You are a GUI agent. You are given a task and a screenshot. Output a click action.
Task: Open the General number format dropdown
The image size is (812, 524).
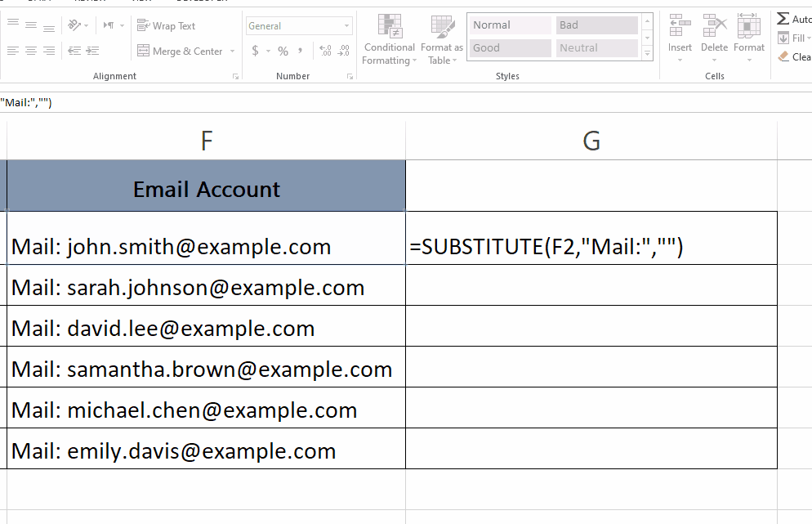(x=297, y=25)
